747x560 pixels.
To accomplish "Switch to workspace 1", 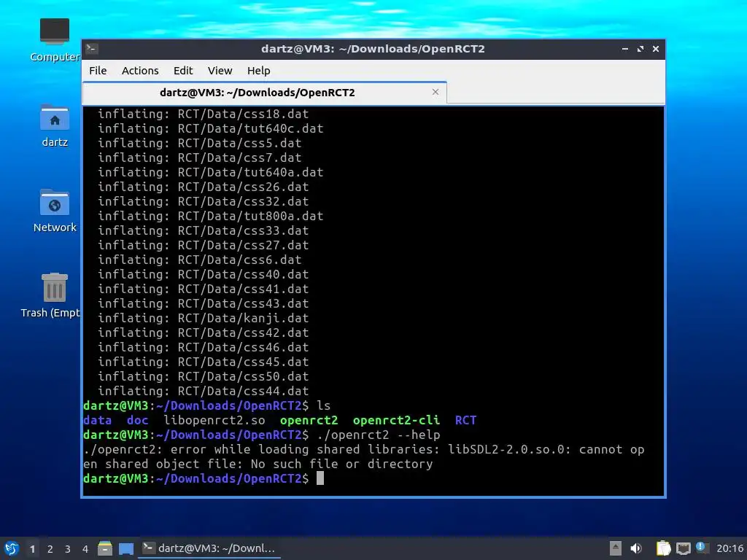I will coord(32,549).
